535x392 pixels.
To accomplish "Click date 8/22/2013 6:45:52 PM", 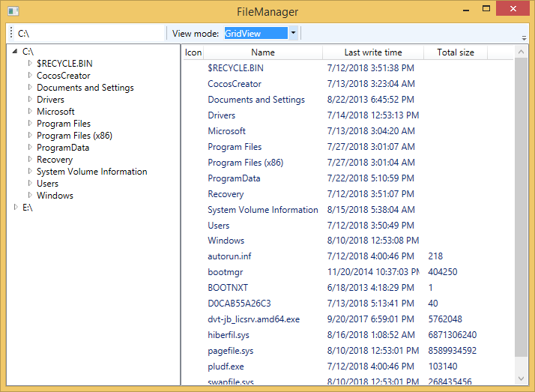I will pyautogui.click(x=371, y=99).
